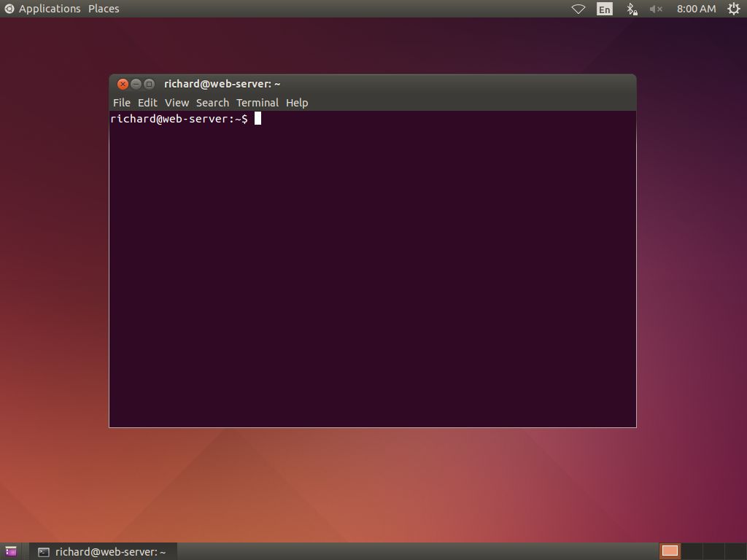This screenshot has height=560, width=747.
Task: Open the Terminal menu in menu bar
Action: click(x=258, y=102)
